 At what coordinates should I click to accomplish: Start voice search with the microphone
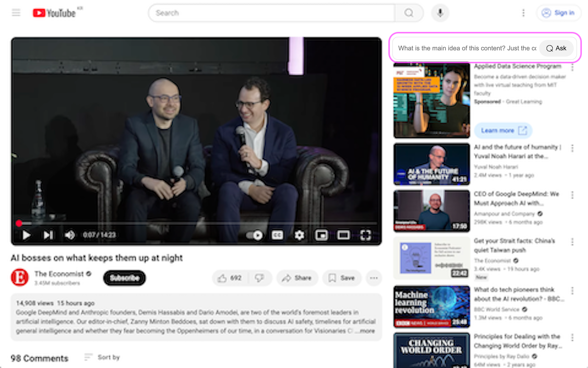[x=440, y=13]
